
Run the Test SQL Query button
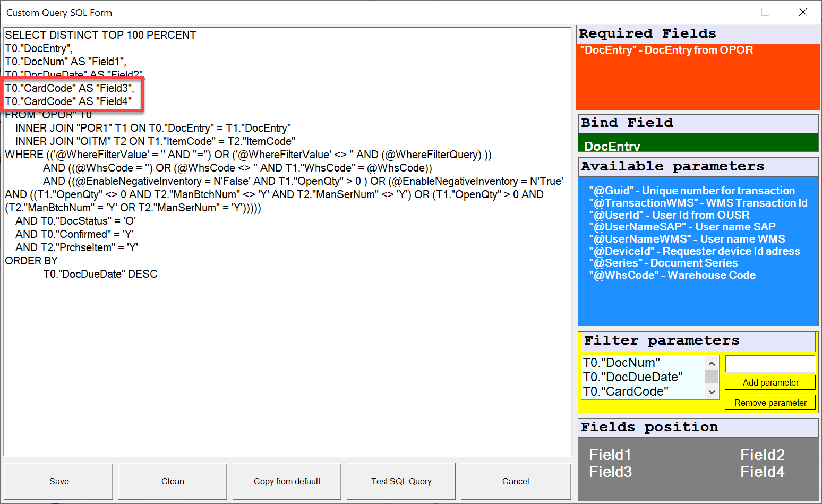401,481
